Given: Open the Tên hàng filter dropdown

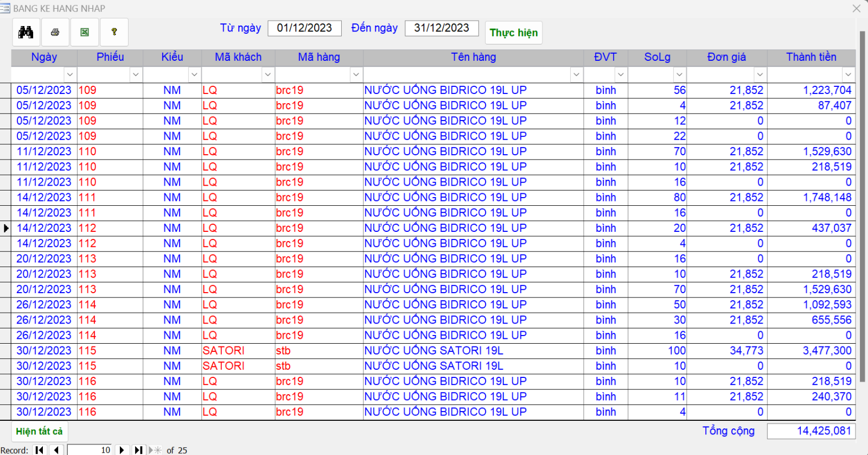Looking at the screenshot, I should pyautogui.click(x=576, y=74).
